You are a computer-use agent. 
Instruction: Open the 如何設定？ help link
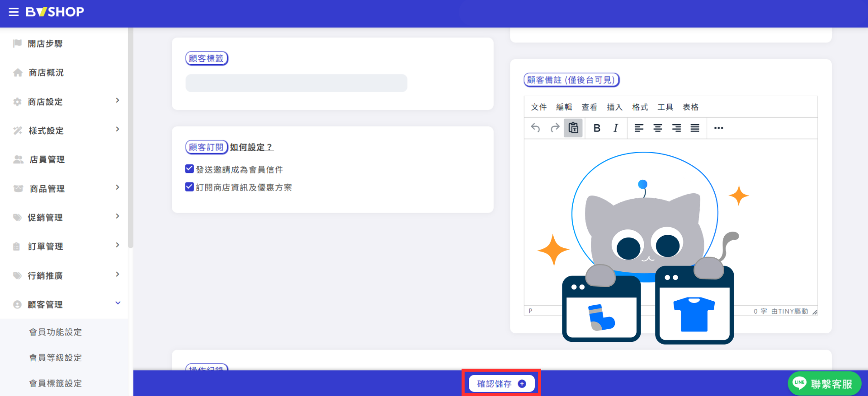[x=252, y=147]
